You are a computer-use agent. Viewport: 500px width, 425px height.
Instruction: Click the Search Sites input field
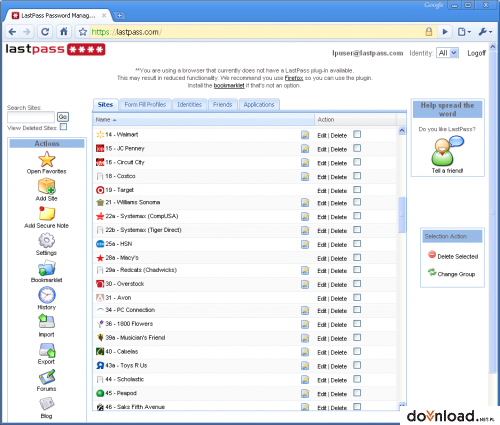click(x=31, y=117)
